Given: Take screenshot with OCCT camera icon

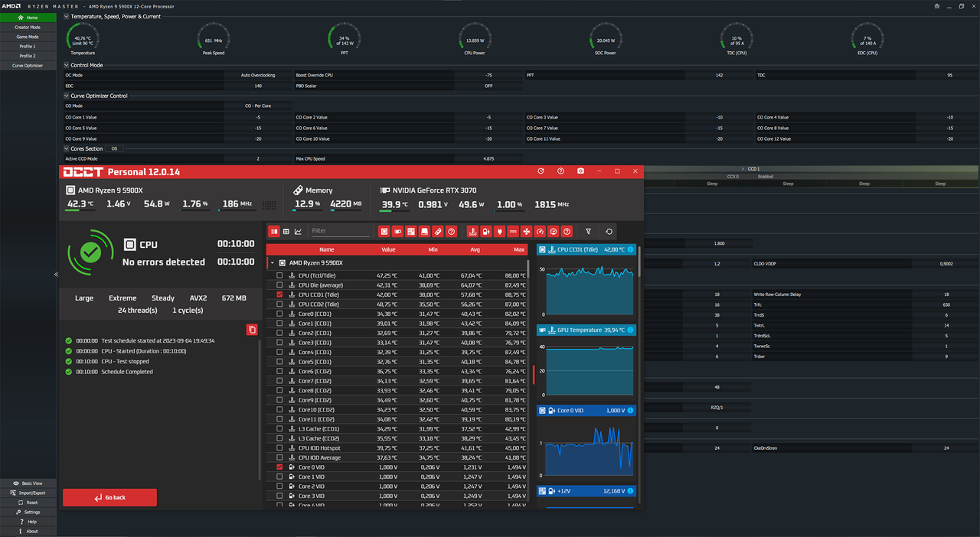Looking at the screenshot, I should pos(581,171).
